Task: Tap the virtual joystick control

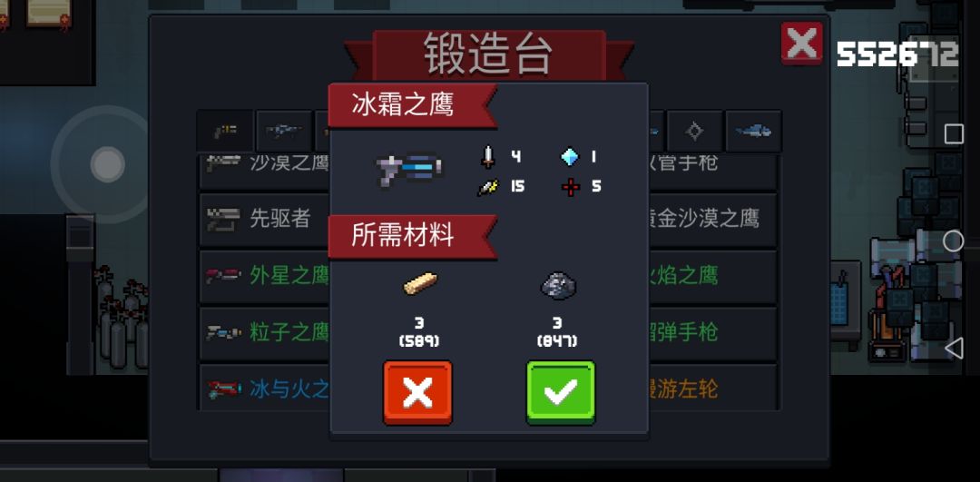Action: point(107,165)
